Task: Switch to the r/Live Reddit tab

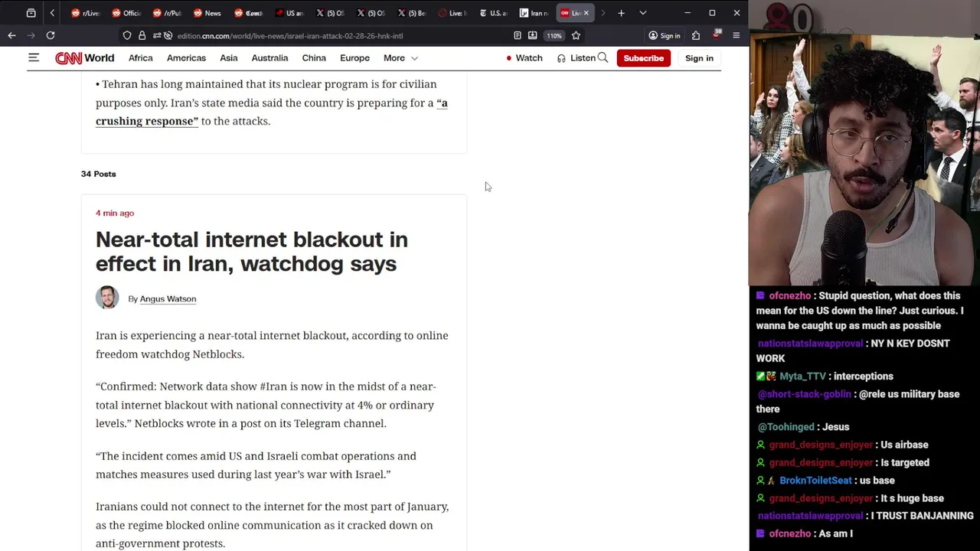Action: click(x=85, y=13)
